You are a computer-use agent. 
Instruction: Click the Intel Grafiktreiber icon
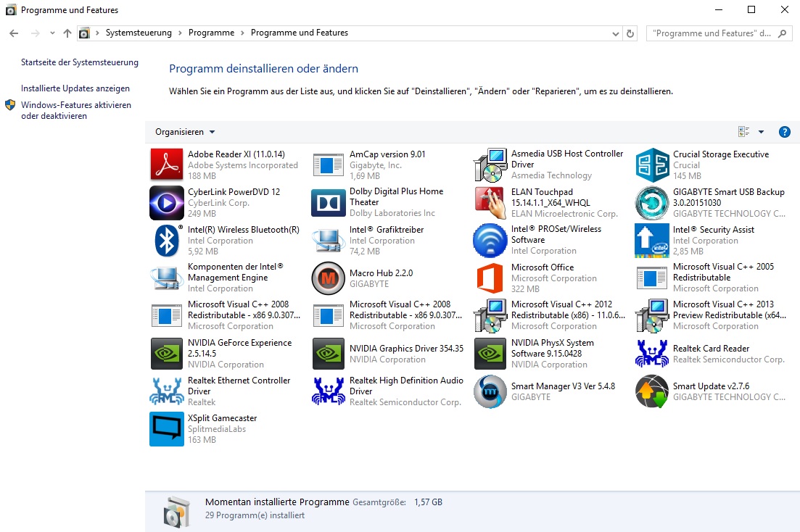(329, 240)
